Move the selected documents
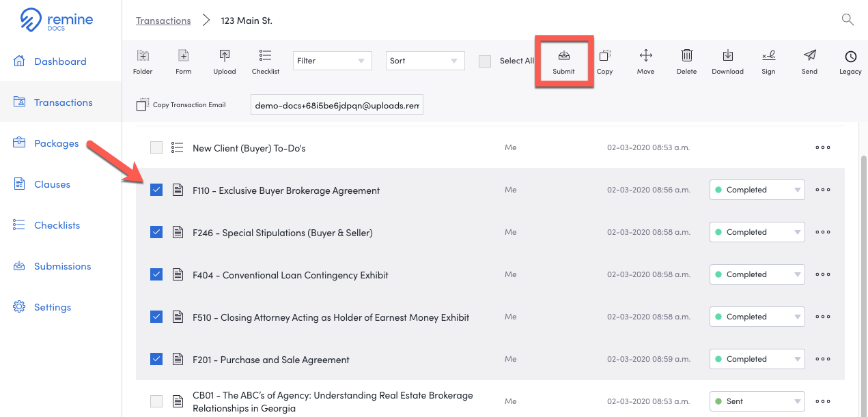Image resolution: width=868 pixels, height=417 pixels. pyautogui.click(x=645, y=61)
